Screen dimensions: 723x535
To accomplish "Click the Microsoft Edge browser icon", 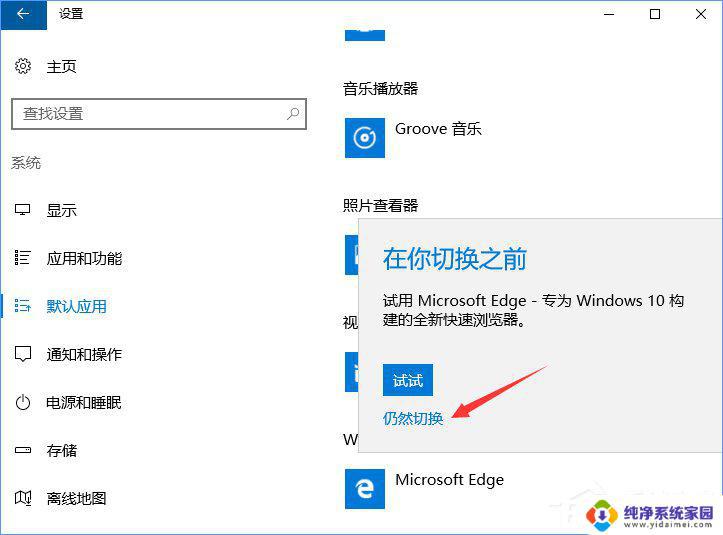I will pos(365,489).
